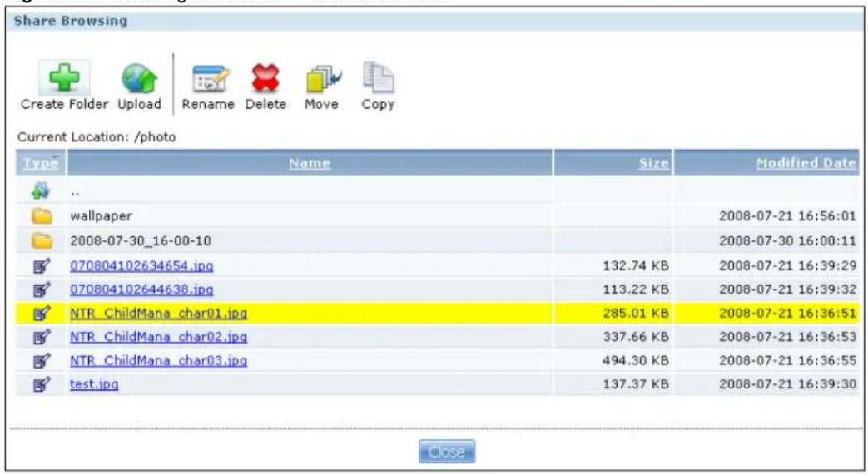This screenshot has width=868, height=475.
Task: Click file icon beside test.jpg
Action: [42, 384]
